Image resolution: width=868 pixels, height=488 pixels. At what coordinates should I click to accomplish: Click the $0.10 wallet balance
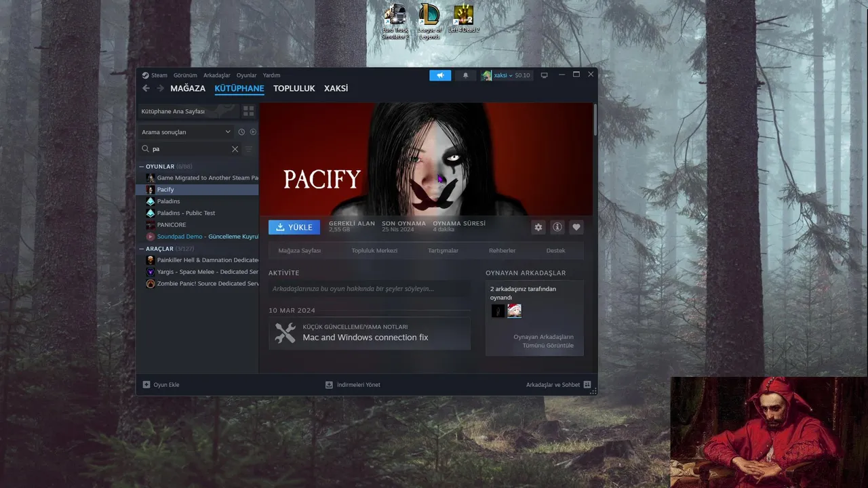tap(523, 75)
